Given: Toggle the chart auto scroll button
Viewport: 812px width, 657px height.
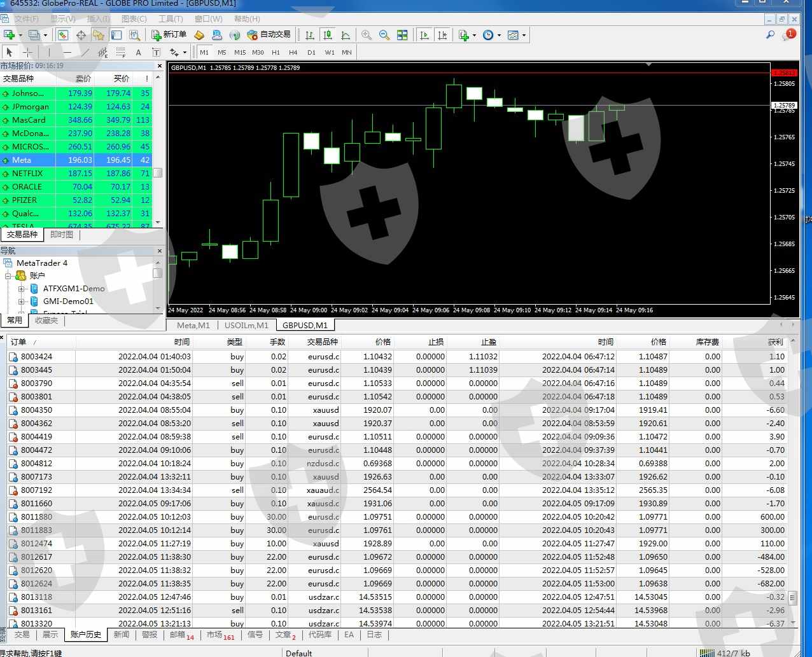Looking at the screenshot, I should [x=424, y=35].
